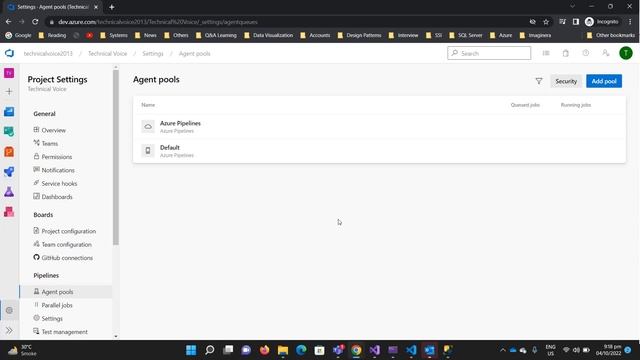The height and width of the screenshot is (360, 640).
Task: Open Test Plans flask icon in sidebar
Action: [x=9, y=191]
